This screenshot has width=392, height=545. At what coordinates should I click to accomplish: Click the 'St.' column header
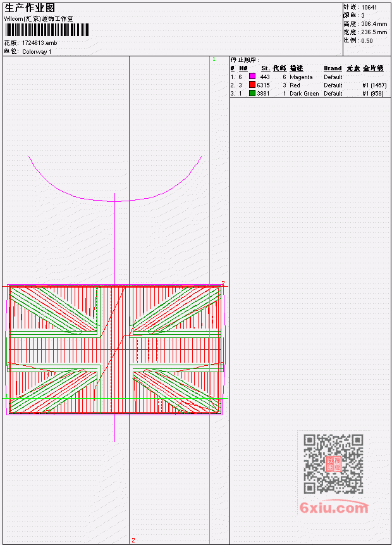coord(266,68)
